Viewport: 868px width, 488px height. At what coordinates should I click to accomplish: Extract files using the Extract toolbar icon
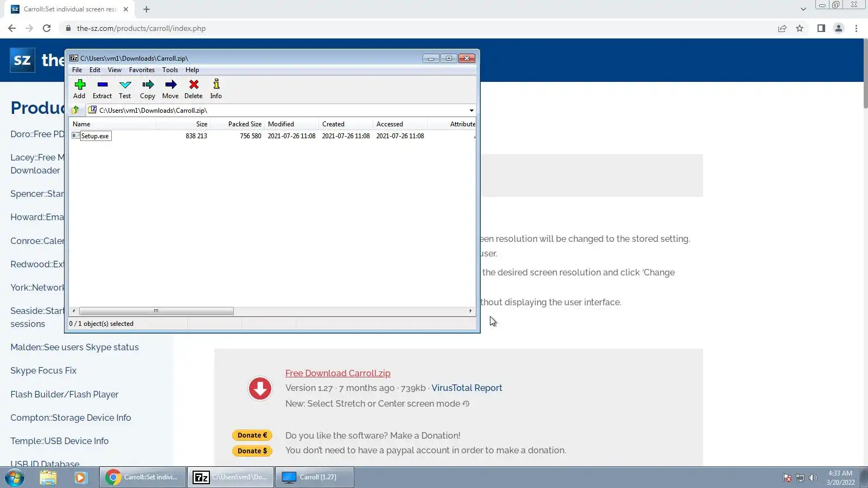pos(102,89)
